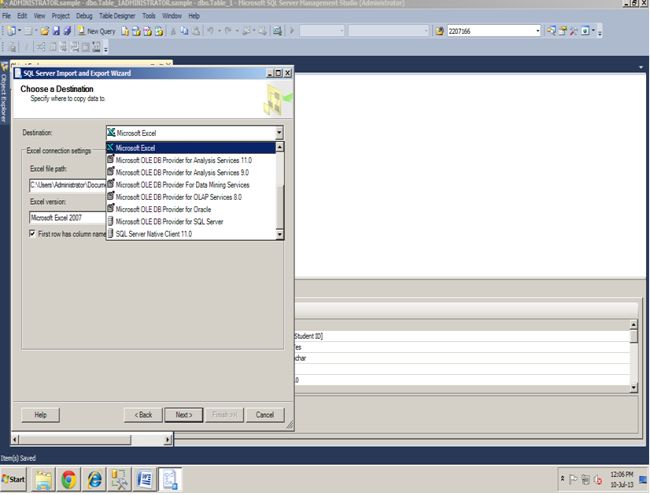Select OLE DB Provider for OLAP Services 8.0

click(x=191, y=197)
